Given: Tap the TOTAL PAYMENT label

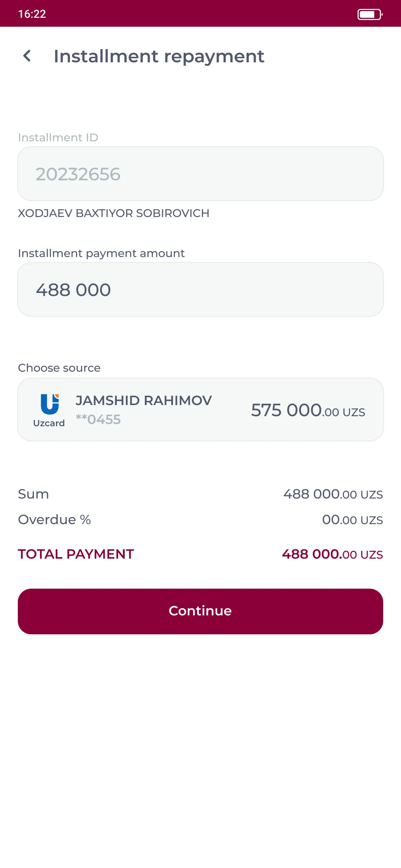Looking at the screenshot, I should point(76,554).
